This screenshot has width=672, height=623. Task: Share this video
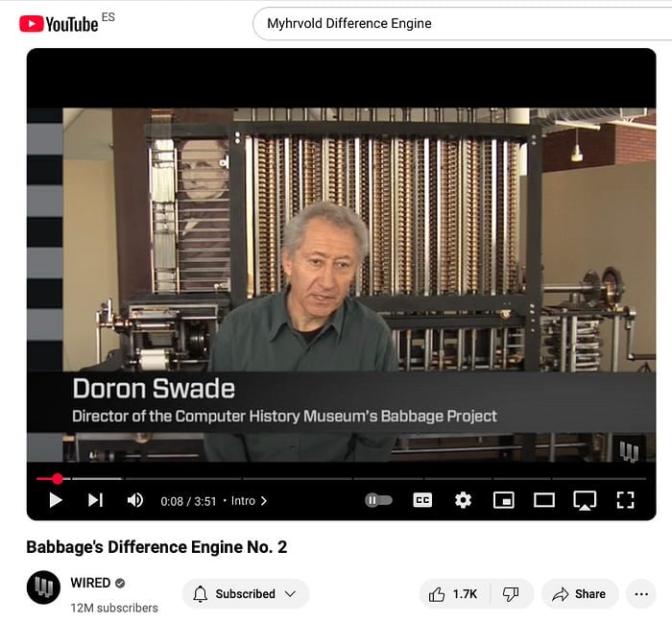point(580,594)
